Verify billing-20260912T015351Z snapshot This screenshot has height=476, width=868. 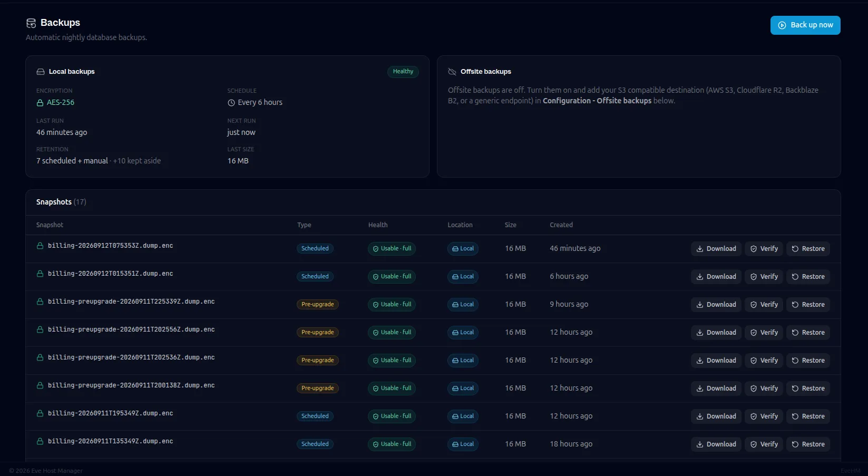(764, 277)
